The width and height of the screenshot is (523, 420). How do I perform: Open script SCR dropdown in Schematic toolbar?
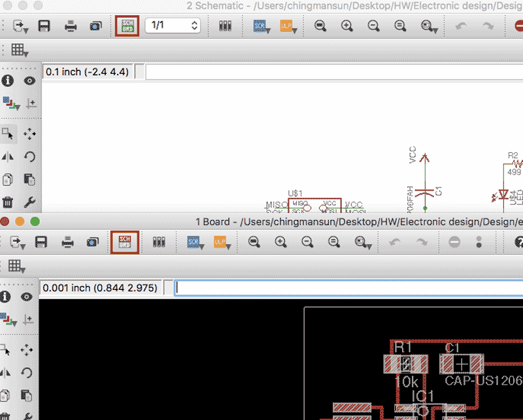(261, 26)
